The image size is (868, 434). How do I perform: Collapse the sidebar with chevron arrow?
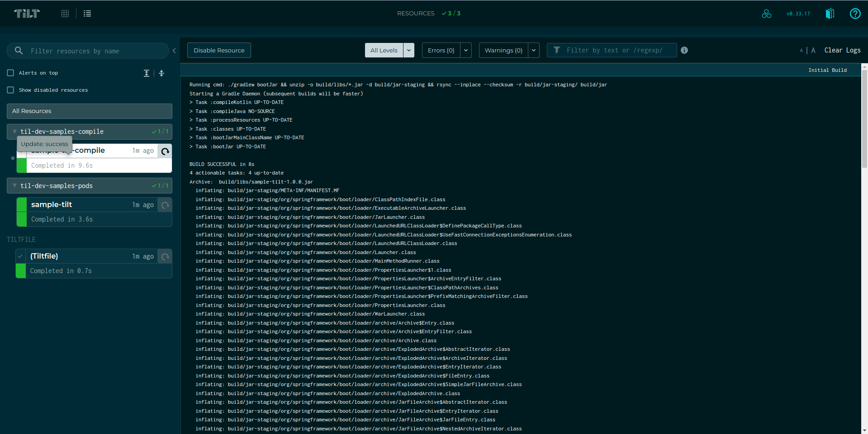(174, 51)
